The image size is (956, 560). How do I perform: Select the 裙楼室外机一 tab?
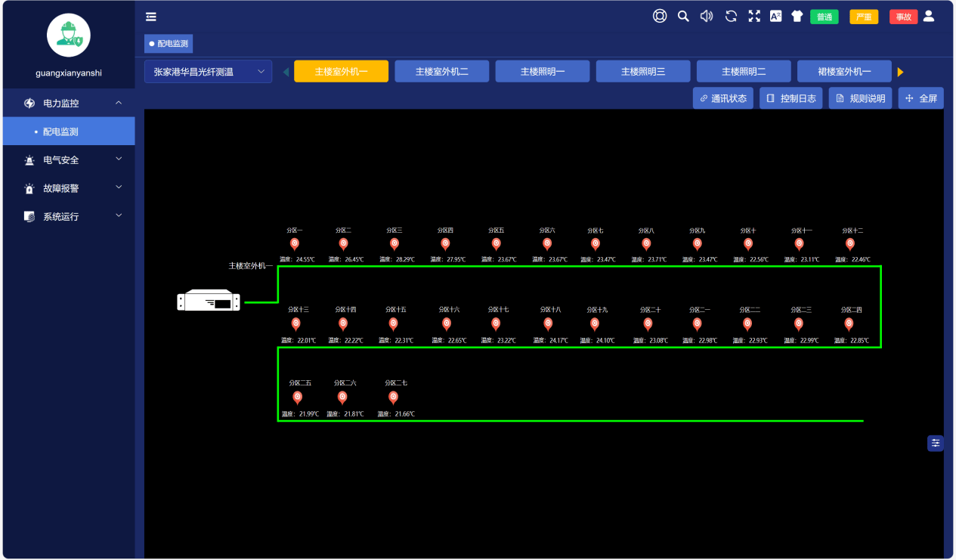[x=844, y=72]
